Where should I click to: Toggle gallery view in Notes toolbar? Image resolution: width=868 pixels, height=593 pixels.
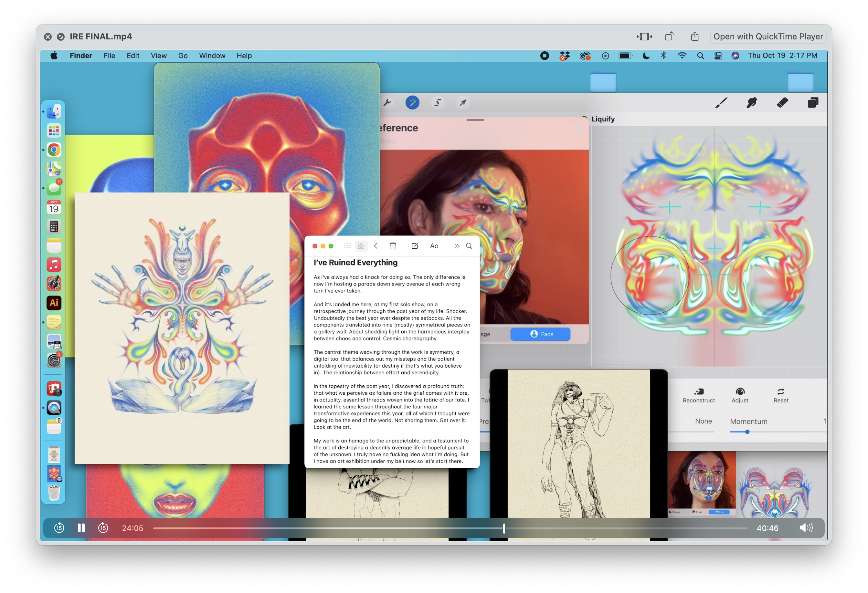pos(361,246)
